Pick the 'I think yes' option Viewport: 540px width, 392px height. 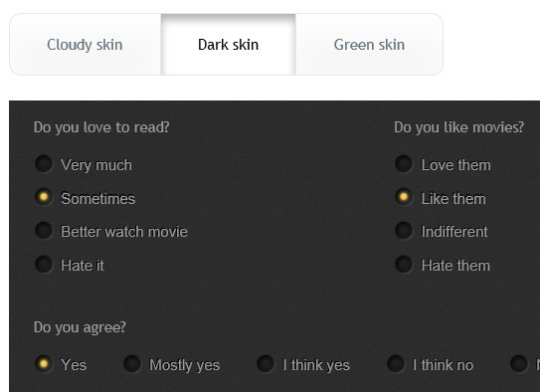(x=266, y=364)
